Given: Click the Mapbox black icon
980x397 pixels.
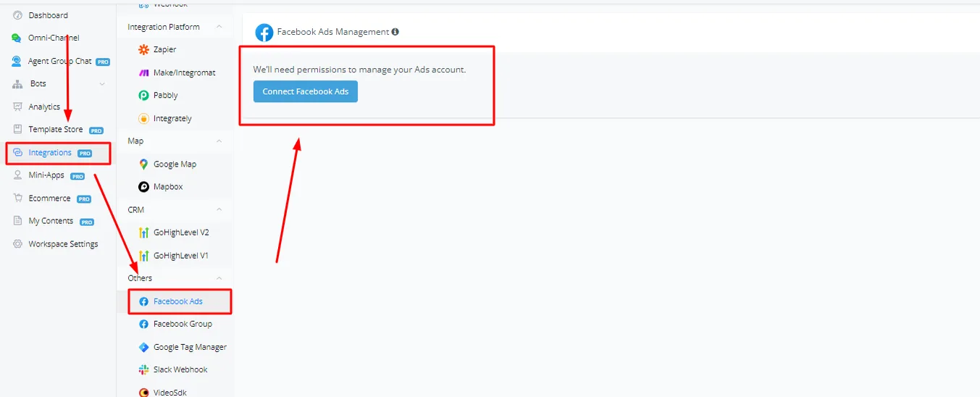Looking at the screenshot, I should (143, 187).
